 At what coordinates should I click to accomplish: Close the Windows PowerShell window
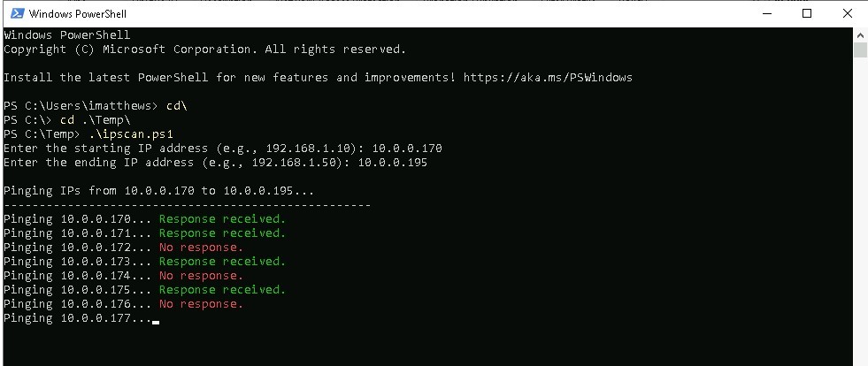pyautogui.click(x=847, y=13)
